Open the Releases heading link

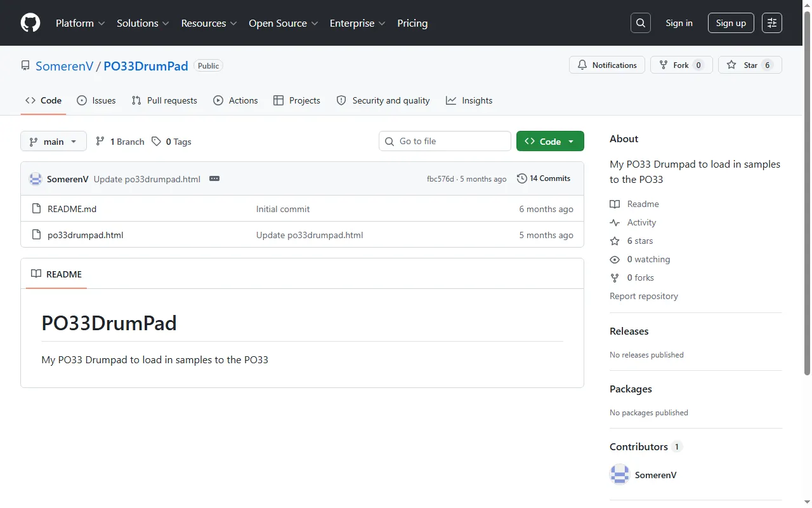[629, 331]
